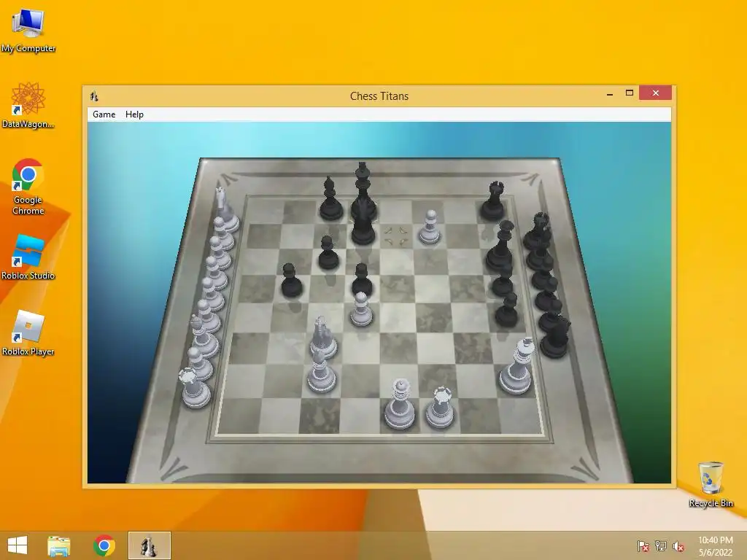Select the black pawn below the black bishop

(328, 252)
